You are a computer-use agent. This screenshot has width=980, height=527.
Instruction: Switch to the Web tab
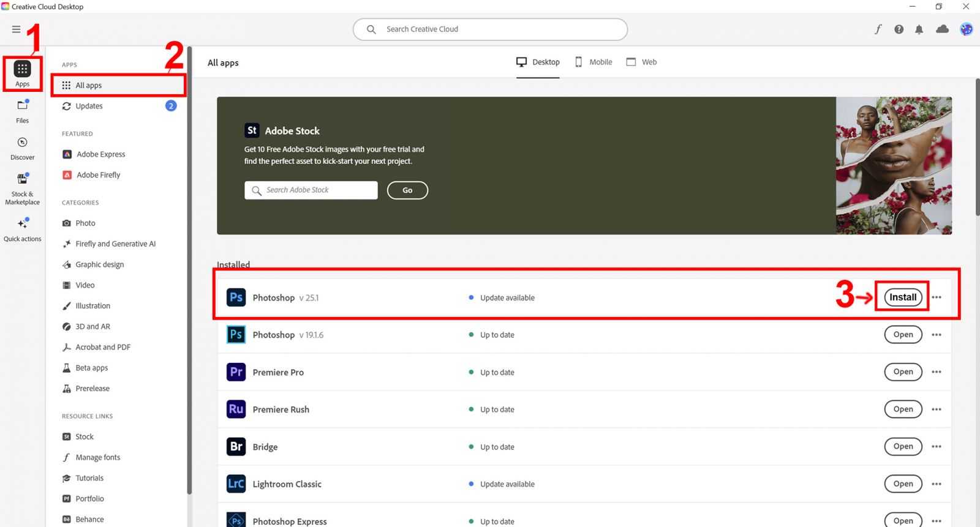click(x=641, y=62)
